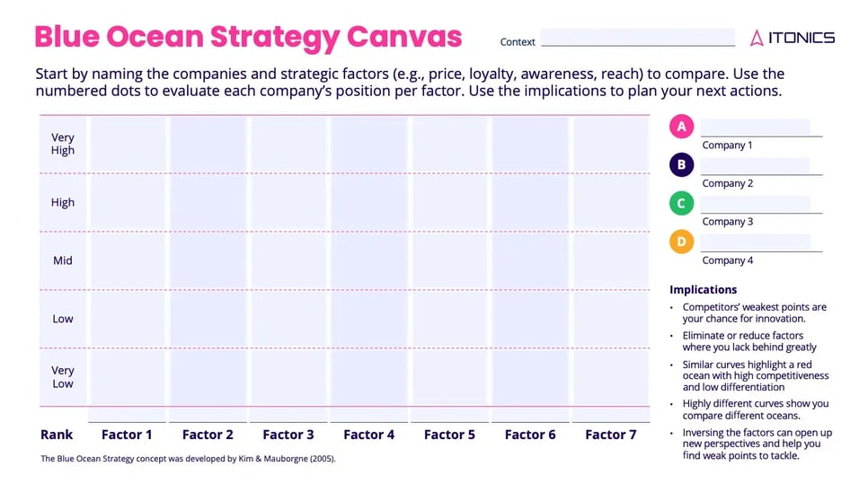The height and width of the screenshot is (484, 868).
Task: Select the Very High rank row label
Action: 63,144
